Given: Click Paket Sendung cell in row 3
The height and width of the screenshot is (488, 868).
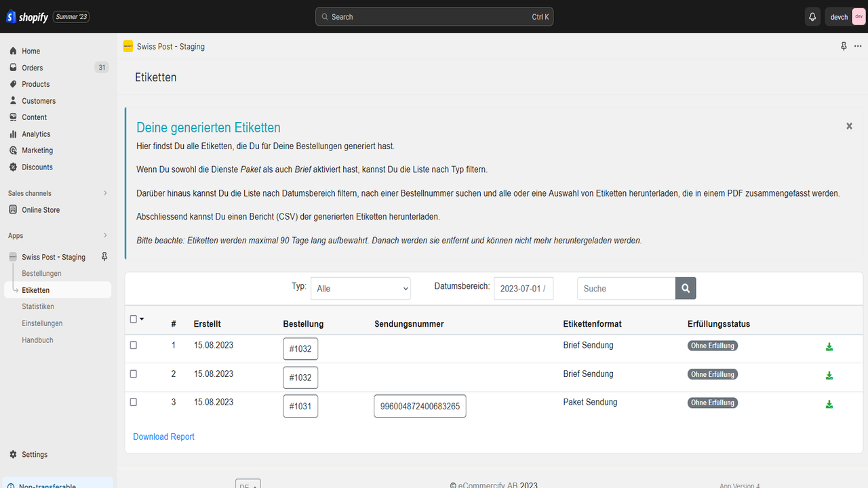Looking at the screenshot, I should (x=590, y=402).
